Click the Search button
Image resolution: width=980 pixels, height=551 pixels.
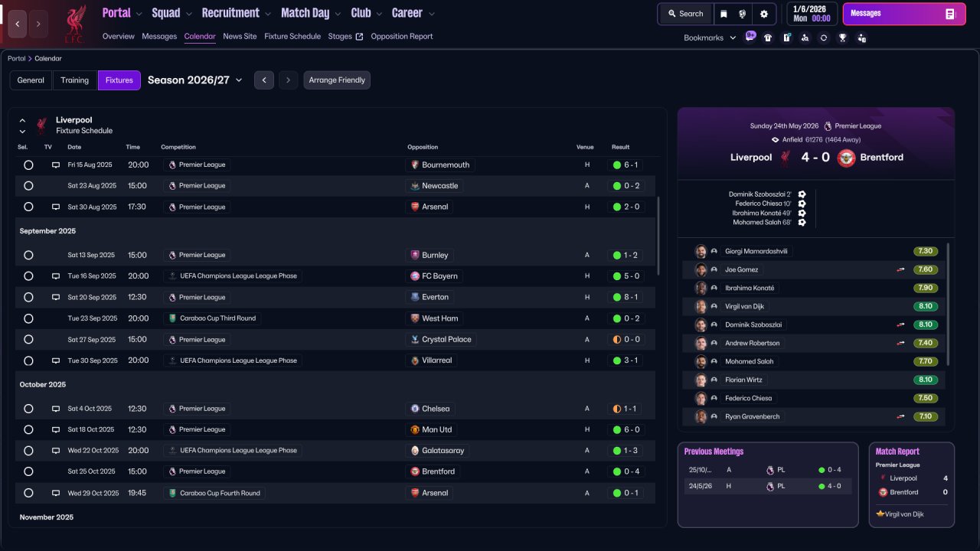click(685, 14)
